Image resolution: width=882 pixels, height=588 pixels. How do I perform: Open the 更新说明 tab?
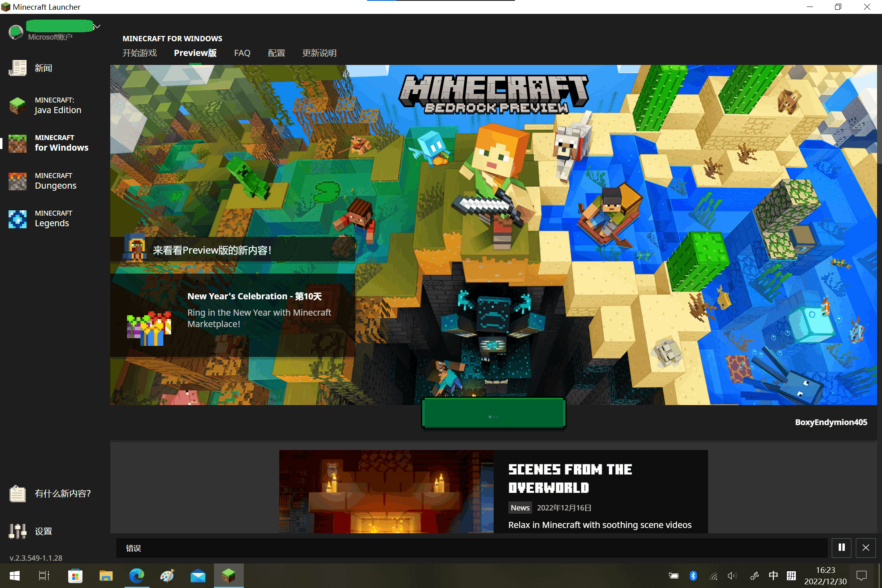coord(319,53)
